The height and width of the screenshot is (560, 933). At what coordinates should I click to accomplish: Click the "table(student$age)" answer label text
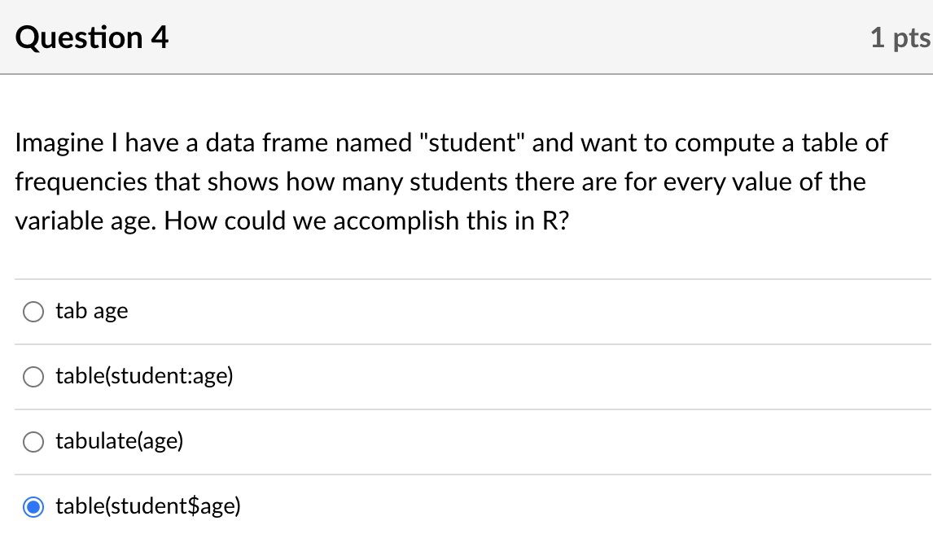pyautogui.click(x=147, y=506)
